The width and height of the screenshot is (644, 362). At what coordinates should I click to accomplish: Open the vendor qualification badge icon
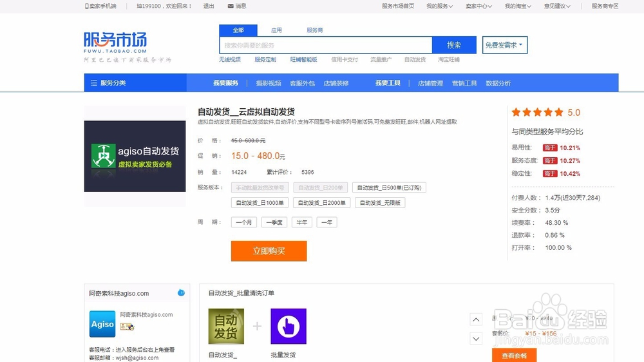(127, 327)
